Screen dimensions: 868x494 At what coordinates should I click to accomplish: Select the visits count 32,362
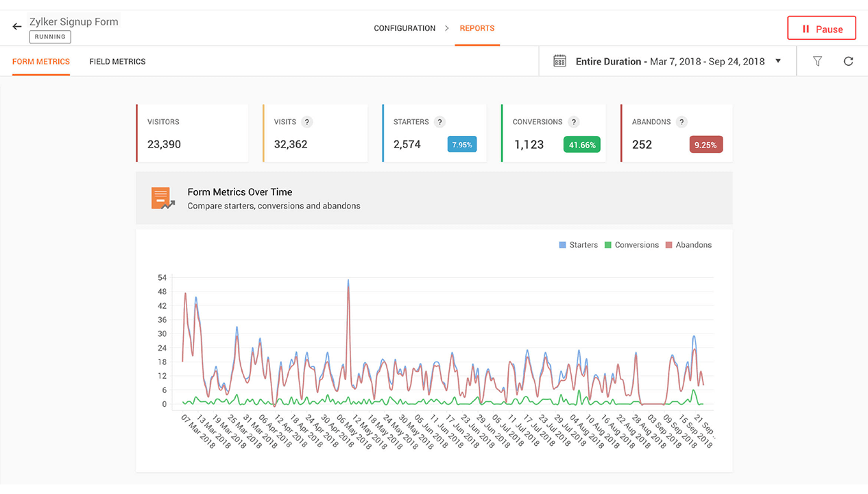(291, 145)
